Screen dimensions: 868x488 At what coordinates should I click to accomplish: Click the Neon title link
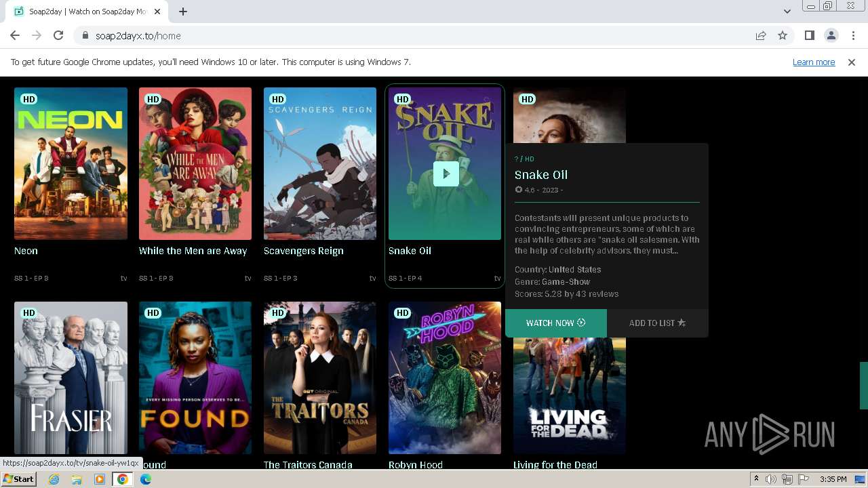[x=26, y=251]
